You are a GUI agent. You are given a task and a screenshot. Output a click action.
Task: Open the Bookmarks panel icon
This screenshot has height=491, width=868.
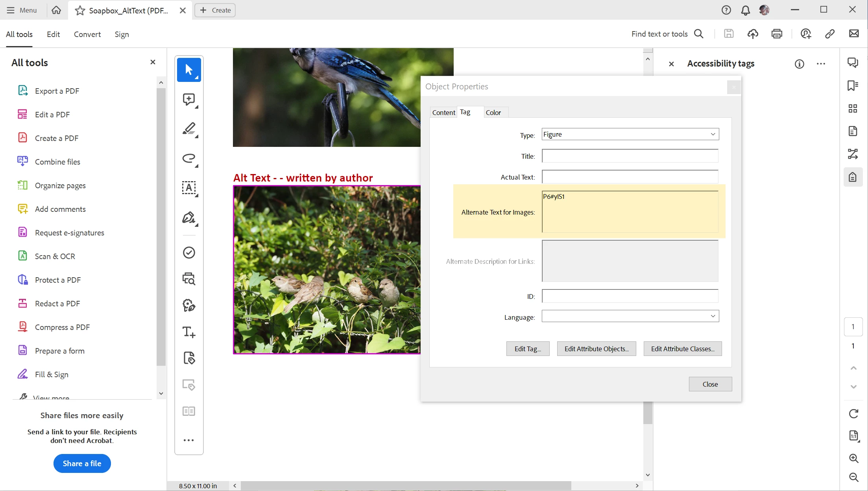click(x=853, y=85)
